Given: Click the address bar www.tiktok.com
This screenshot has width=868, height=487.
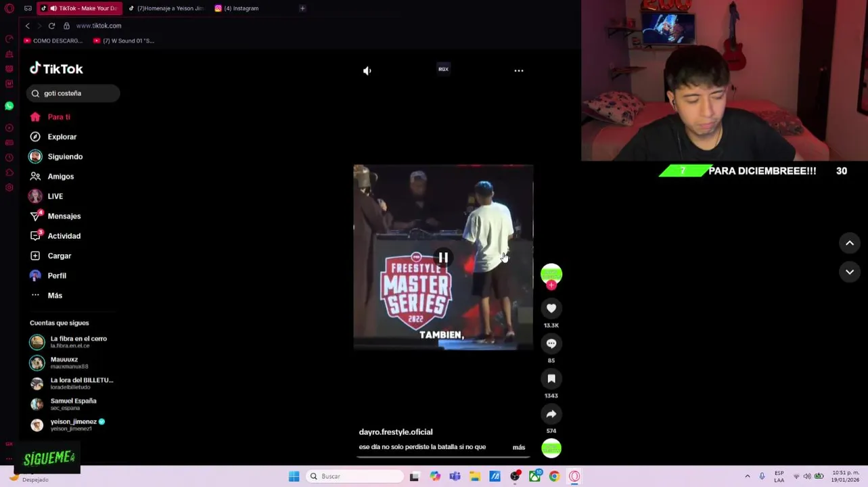Looking at the screenshot, I should (99, 26).
